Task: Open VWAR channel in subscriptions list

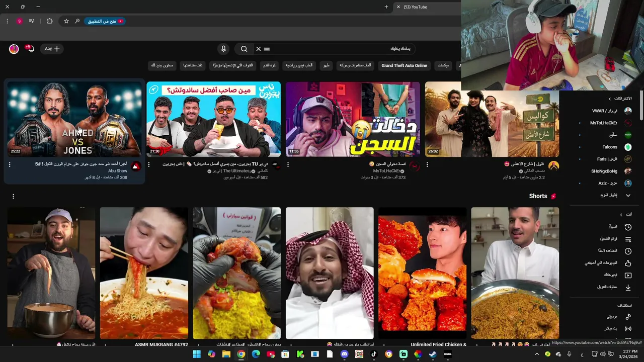Action: point(604,111)
